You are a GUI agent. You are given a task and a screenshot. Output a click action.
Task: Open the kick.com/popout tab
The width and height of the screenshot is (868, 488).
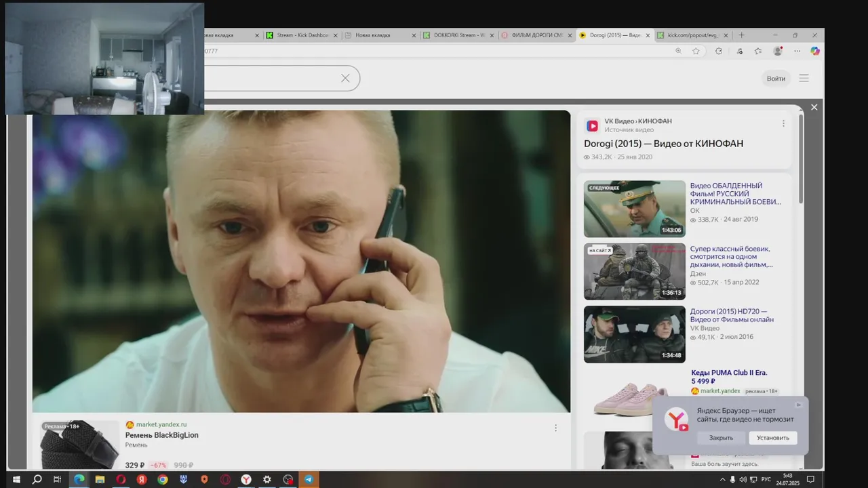click(692, 35)
